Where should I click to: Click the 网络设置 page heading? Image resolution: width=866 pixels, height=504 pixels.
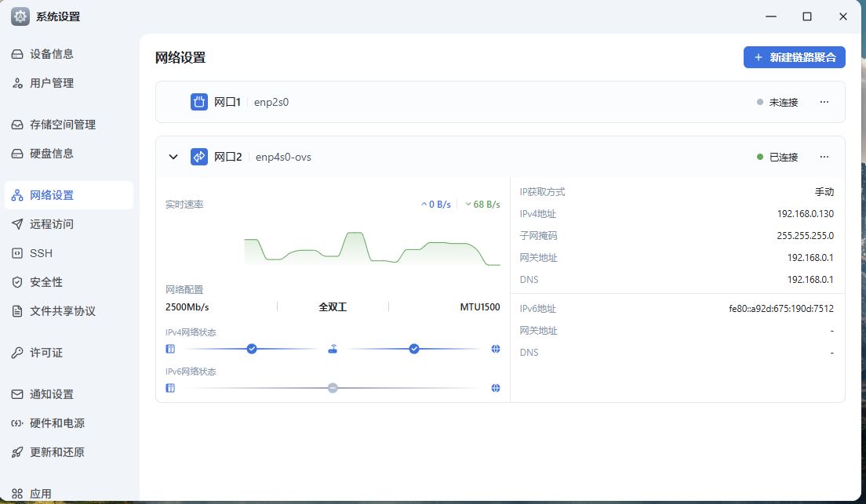click(x=180, y=57)
